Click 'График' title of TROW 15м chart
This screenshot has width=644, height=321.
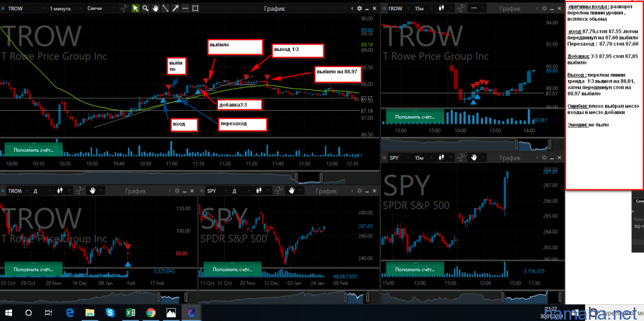tap(510, 8)
